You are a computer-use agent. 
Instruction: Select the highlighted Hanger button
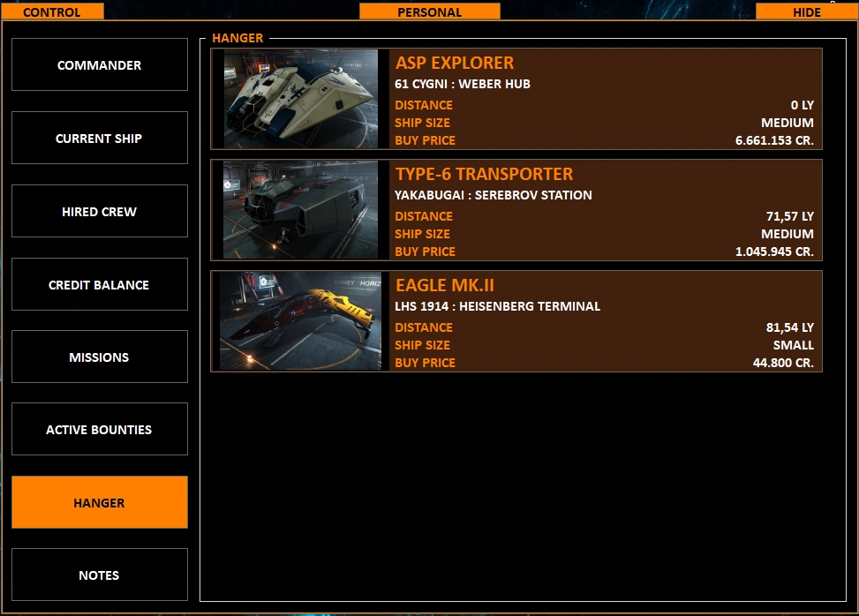click(100, 502)
